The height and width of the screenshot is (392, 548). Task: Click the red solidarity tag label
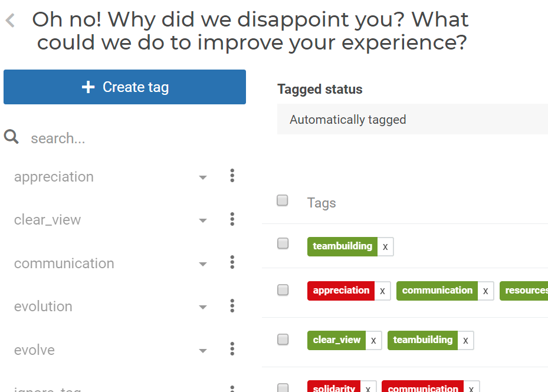click(334, 387)
